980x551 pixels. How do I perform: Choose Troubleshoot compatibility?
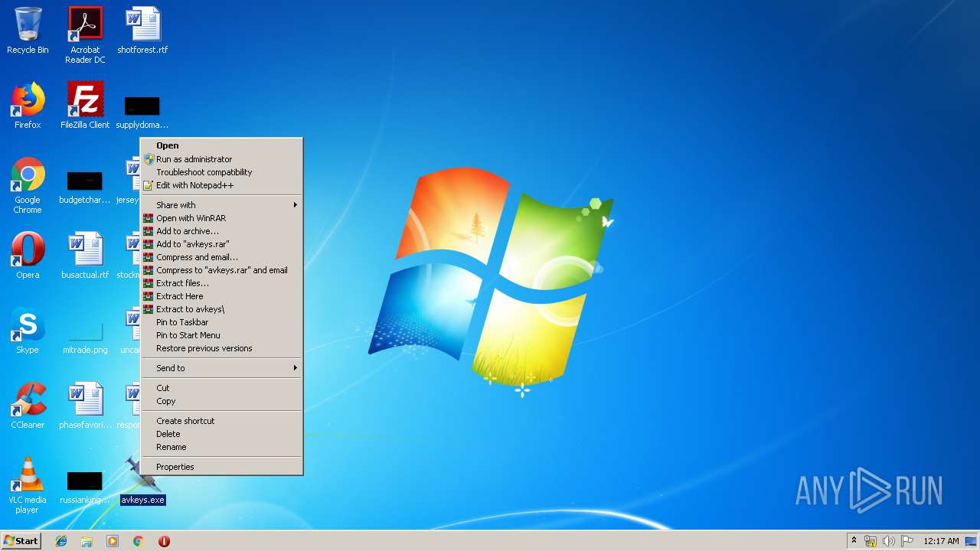(x=221, y=172)
